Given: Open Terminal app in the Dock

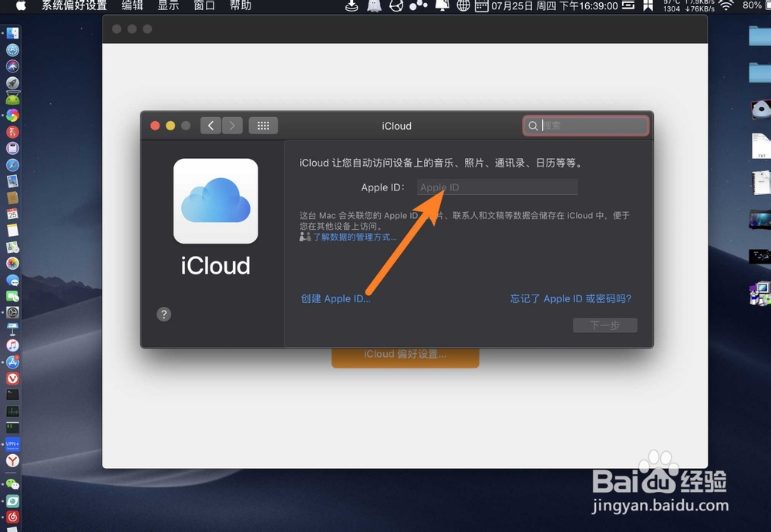Looking at the screenshot, I should (13, 394).
